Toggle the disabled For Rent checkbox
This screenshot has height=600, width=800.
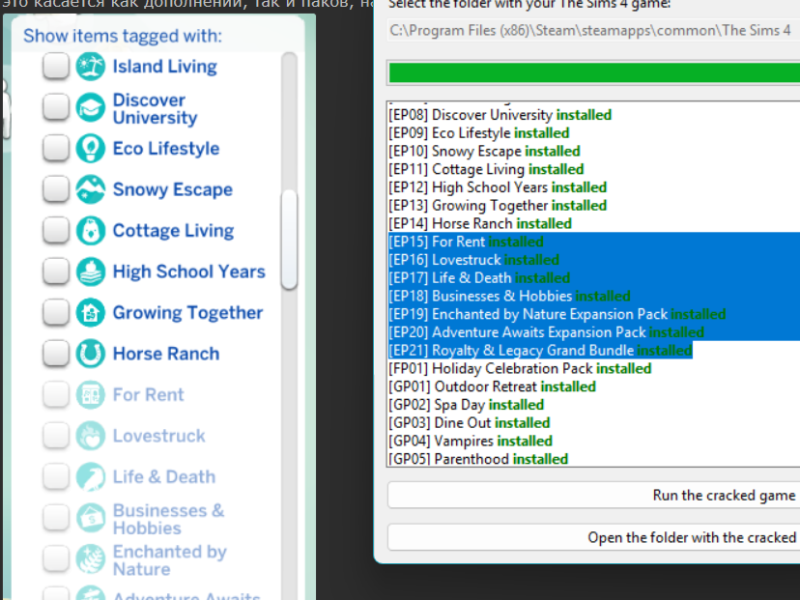pos(56,395)
